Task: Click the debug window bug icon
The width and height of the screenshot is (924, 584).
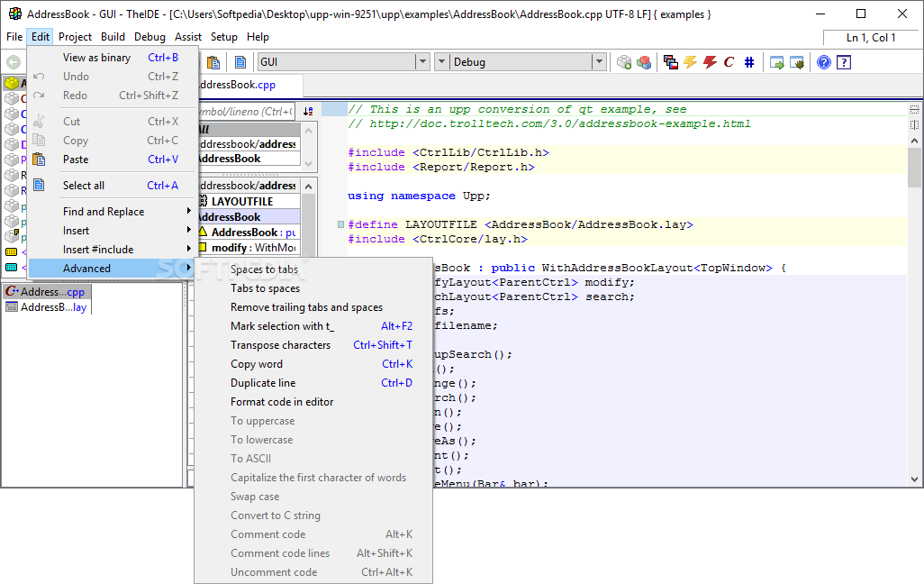Action: coord(797,62)
